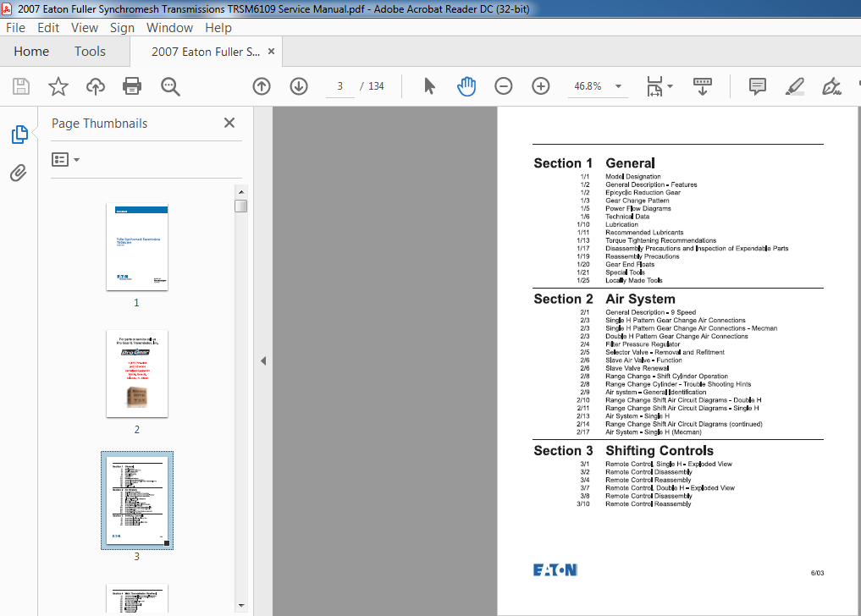
Task: Bookmark the document with the star icon
Action: [58, 86]
